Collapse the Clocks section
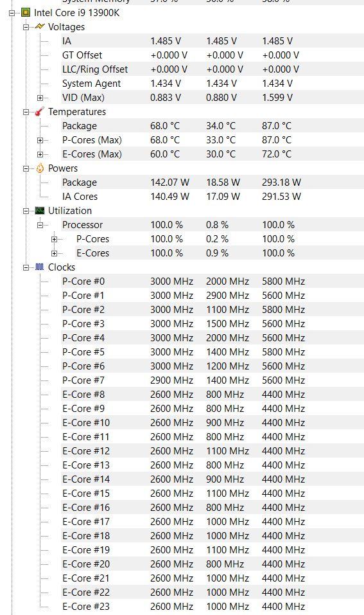Image resolution: width=364 pixels, height=615 pixels. pyautogui.click(x=26, y=267)
